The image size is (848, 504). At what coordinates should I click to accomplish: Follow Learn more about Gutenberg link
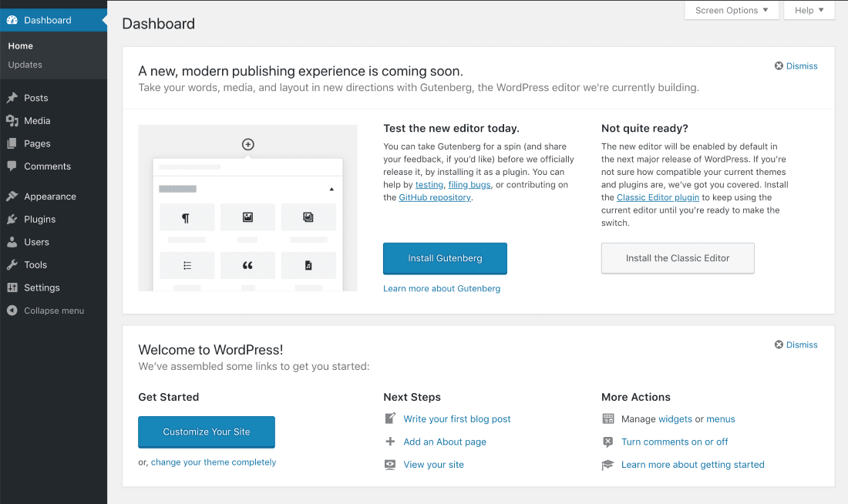(442, 288)
